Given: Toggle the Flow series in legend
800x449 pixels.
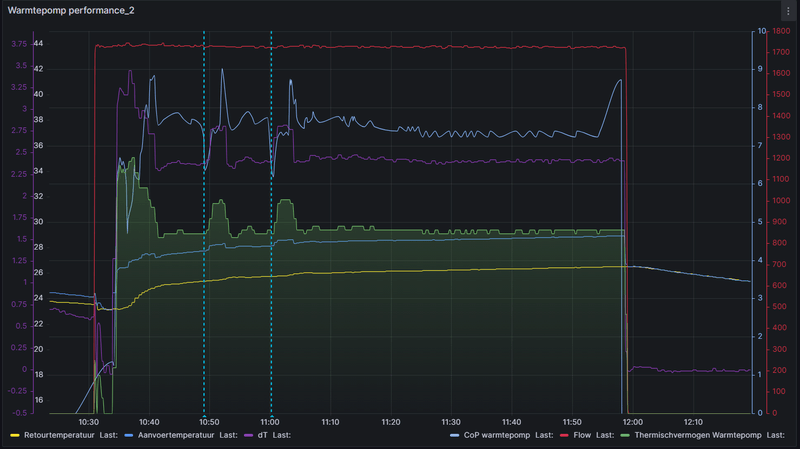Looking at the screenshot, I should point(582,435).
